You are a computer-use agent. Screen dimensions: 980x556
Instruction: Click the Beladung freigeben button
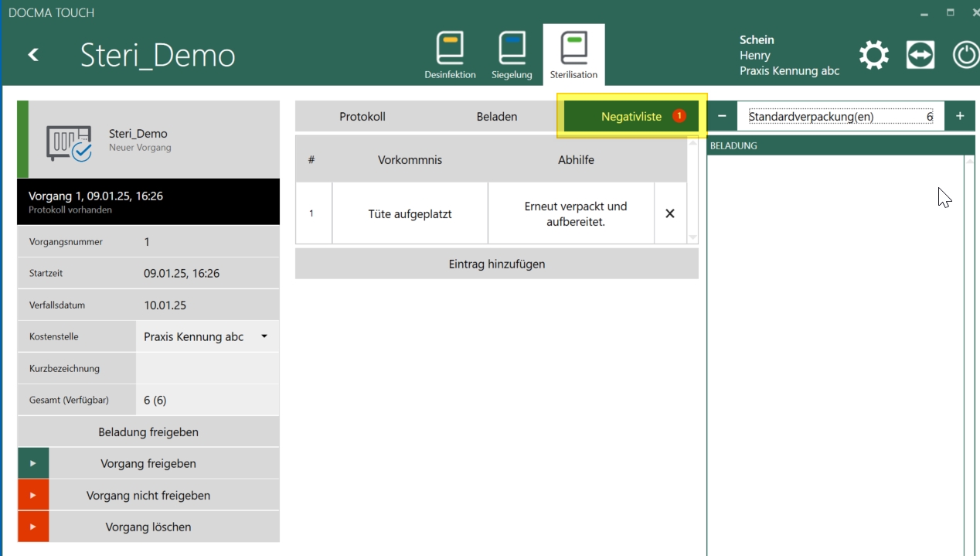(x=148, y=431)
